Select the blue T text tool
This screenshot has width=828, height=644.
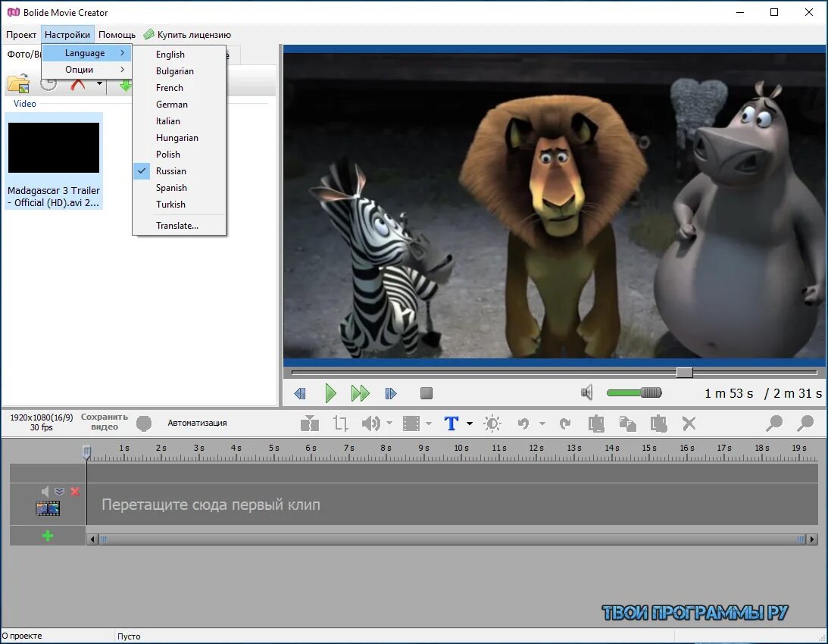click(451, 424)
